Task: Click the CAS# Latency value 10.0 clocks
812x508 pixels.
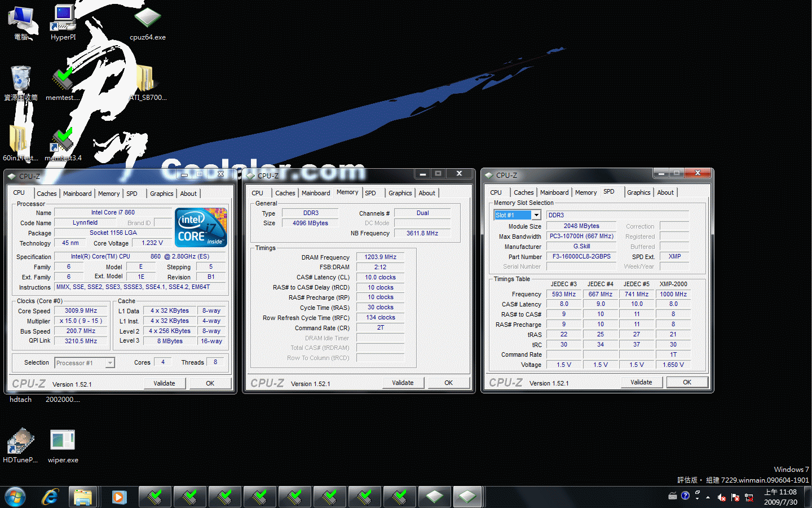Action: tap(381, 278)
